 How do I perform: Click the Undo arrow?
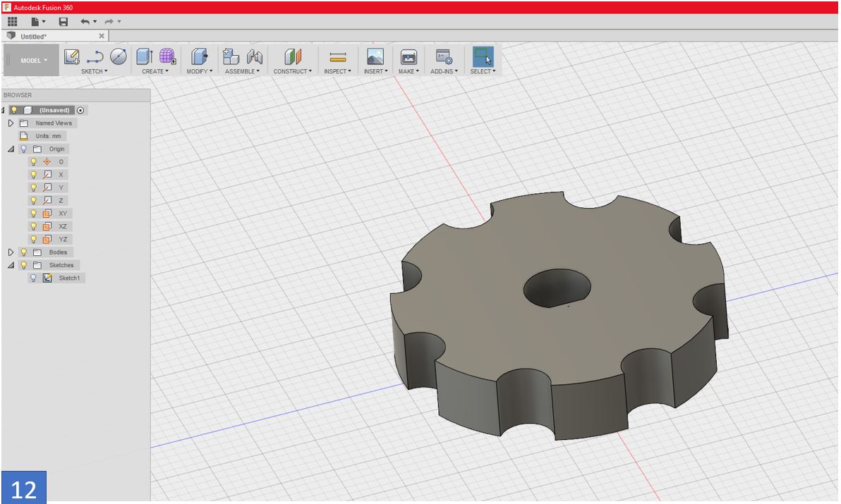tap(85, 21)
